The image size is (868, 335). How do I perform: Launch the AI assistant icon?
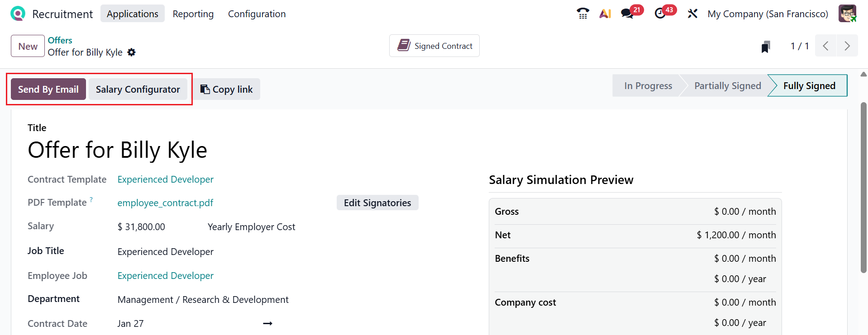(605, 14)
